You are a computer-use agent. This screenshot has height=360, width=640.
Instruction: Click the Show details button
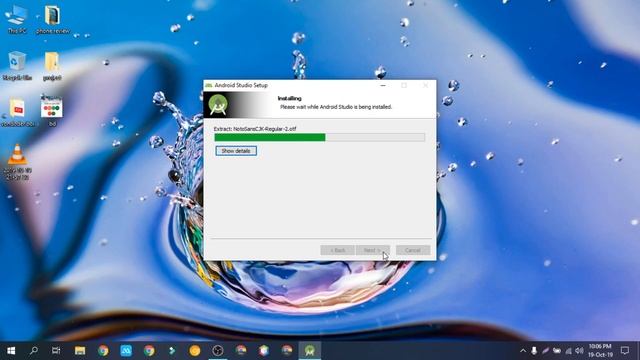[236, 151]
